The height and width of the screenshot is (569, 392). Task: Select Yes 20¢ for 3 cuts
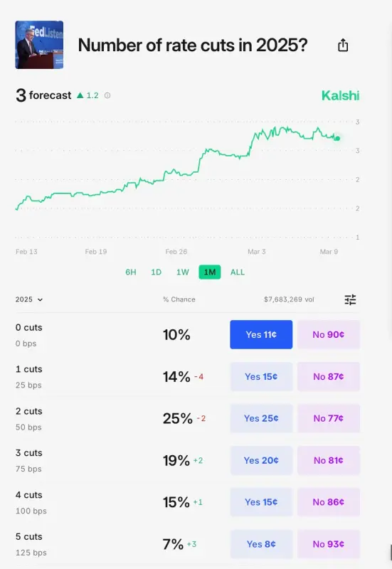click(261, 460)
